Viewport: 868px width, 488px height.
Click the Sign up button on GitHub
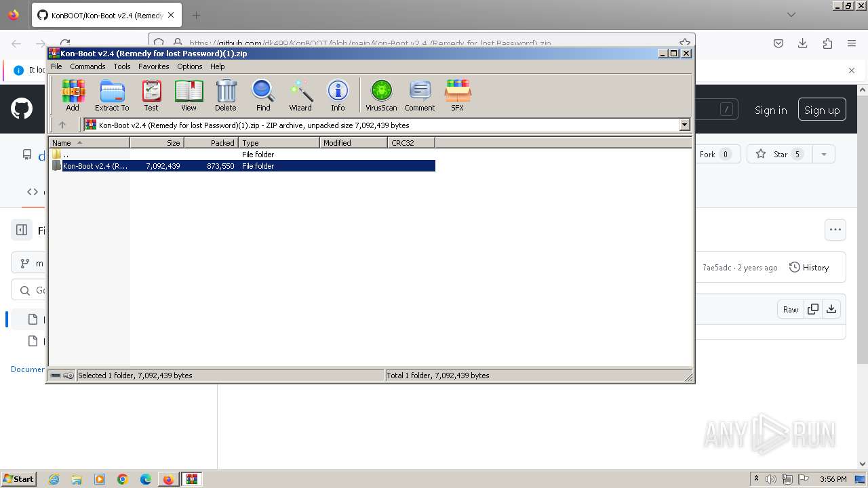point(822,110)
